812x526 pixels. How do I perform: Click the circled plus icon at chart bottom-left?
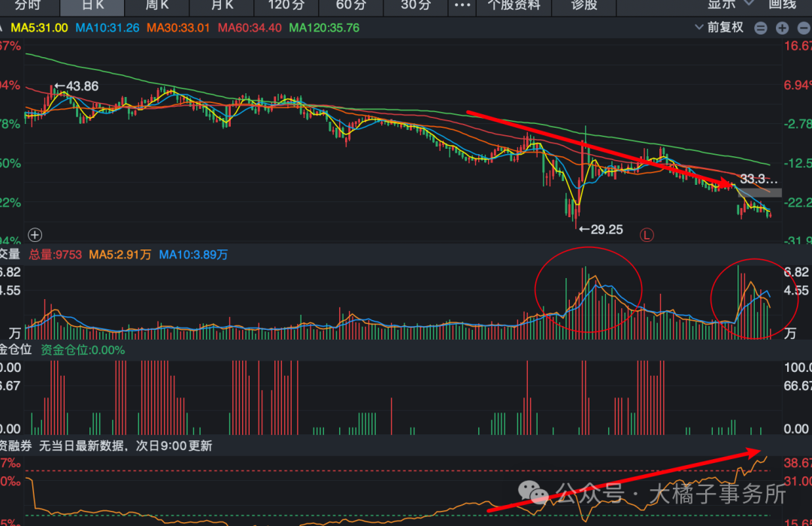coord(35,235)
